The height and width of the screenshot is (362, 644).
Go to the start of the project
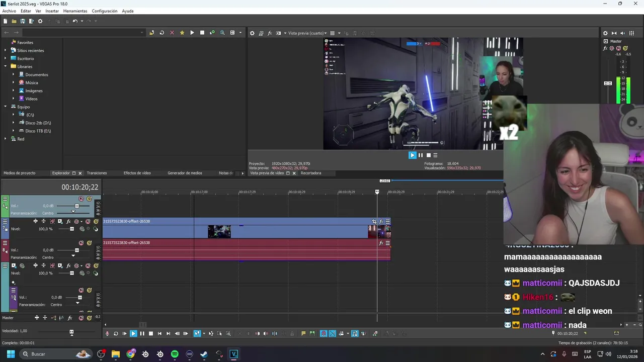pyautogui.click(x=159, y=333)
